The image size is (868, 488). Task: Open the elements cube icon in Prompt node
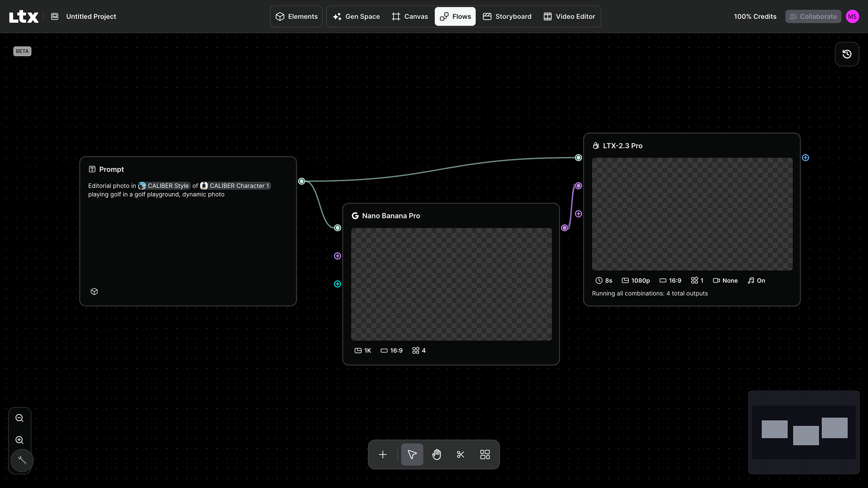point(94,291)
